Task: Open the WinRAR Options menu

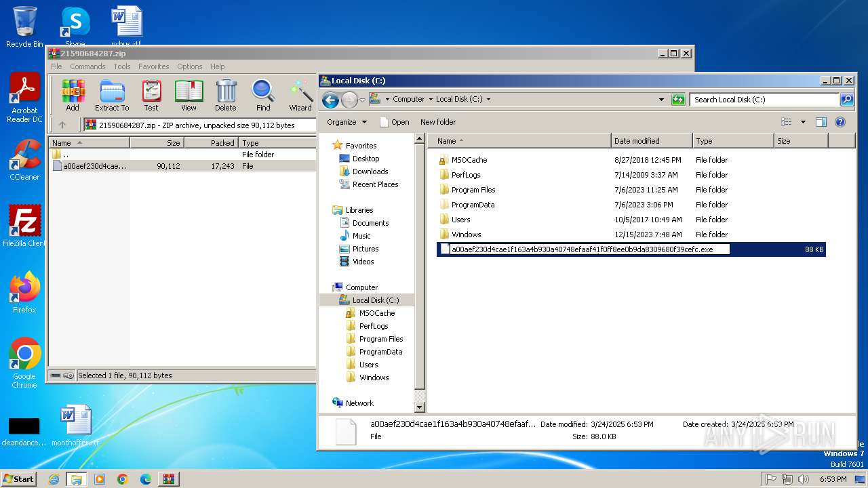Action: tap(190, 66)
